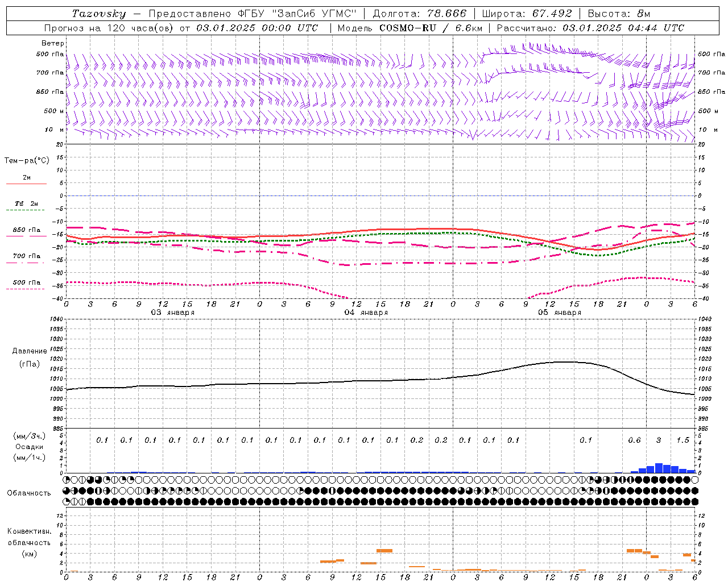
Task: Click the Долгота: 78.666 longitude value
Action: (x=419, y=14)
